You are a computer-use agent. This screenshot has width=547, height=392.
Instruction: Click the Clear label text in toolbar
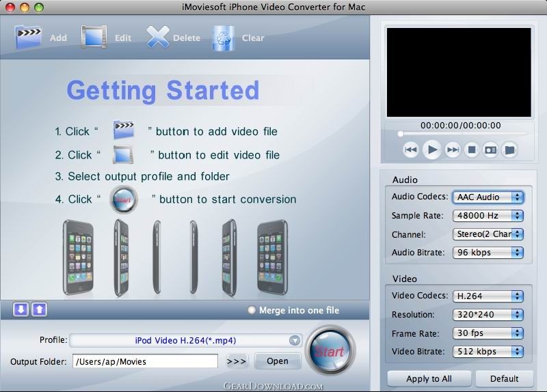click(x=253, y=38)
